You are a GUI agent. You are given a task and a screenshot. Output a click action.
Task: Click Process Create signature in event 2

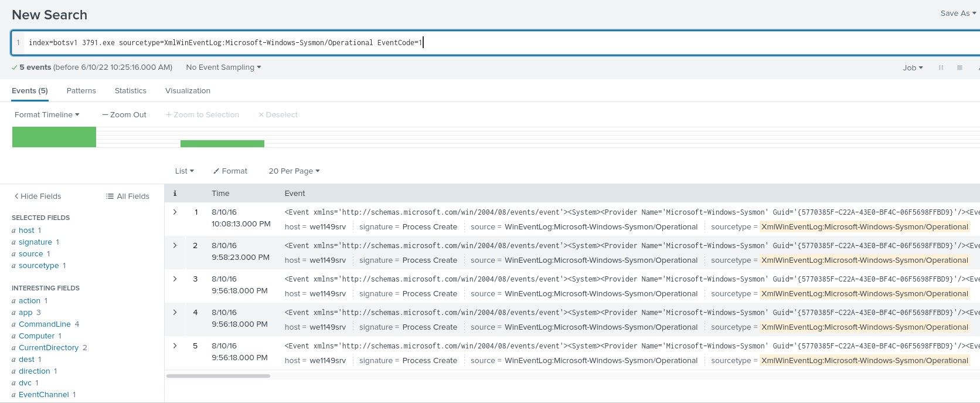(430, 260)
